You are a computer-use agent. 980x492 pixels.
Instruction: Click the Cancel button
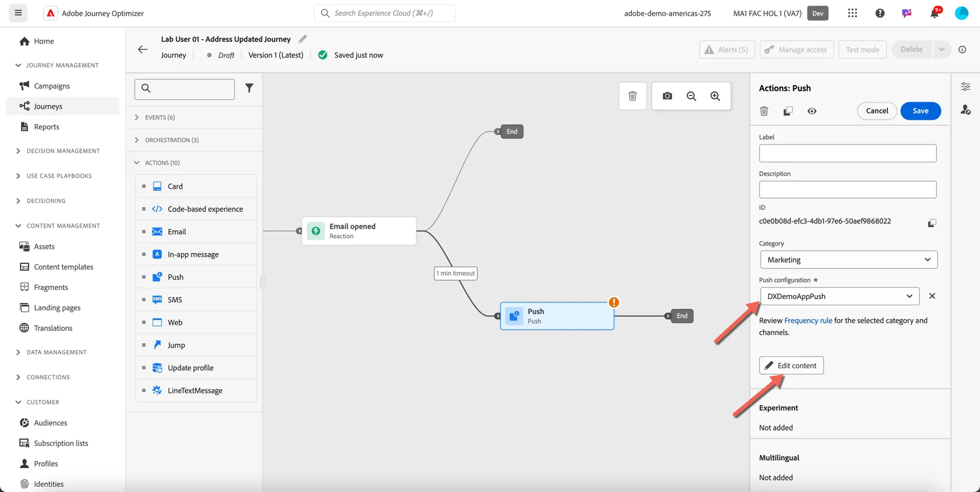tap(877, 111)
